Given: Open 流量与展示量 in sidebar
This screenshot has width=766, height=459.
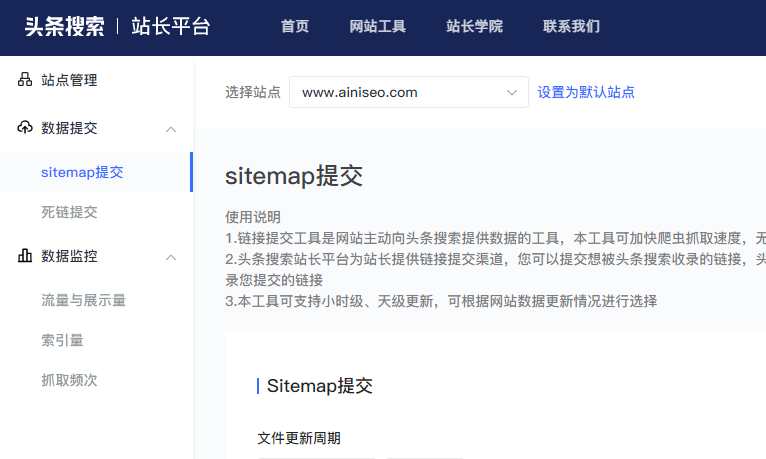Looking at the screenshot, I should [x=83, y=300].
